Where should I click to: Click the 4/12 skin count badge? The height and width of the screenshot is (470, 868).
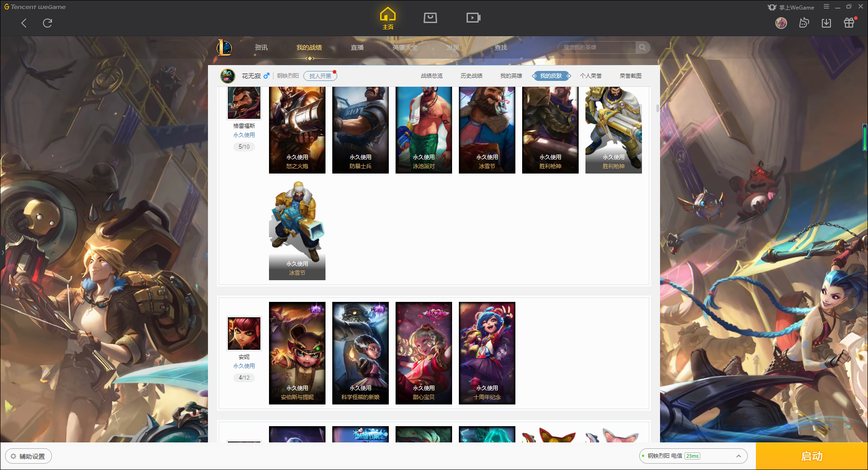pyautogui.click(x=244, y=378)
